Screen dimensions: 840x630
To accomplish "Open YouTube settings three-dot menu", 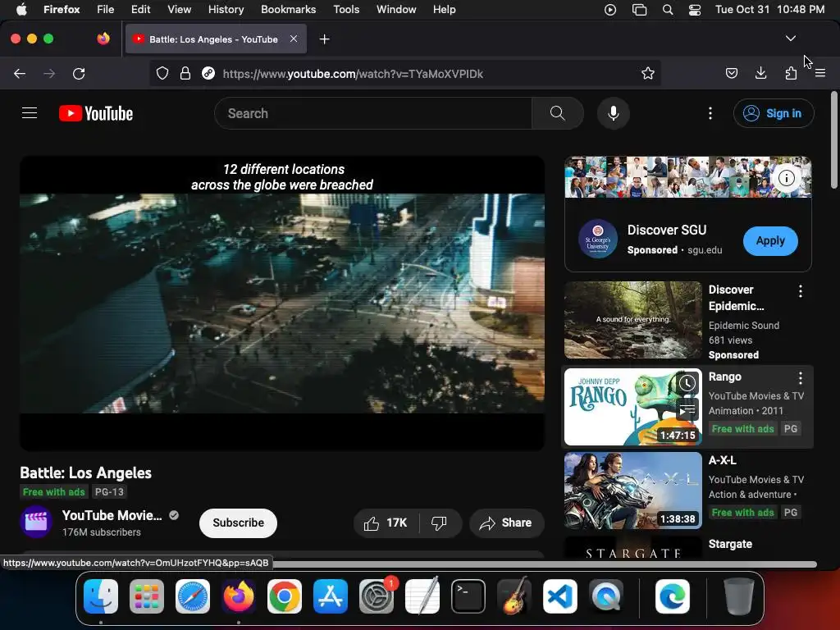I will [x=710, y=113].
